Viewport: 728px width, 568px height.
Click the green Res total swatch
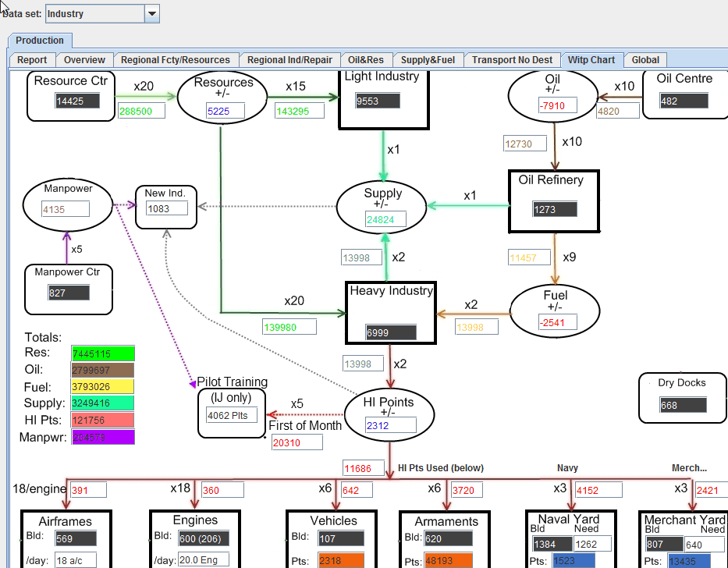click(x=101, y=353)
